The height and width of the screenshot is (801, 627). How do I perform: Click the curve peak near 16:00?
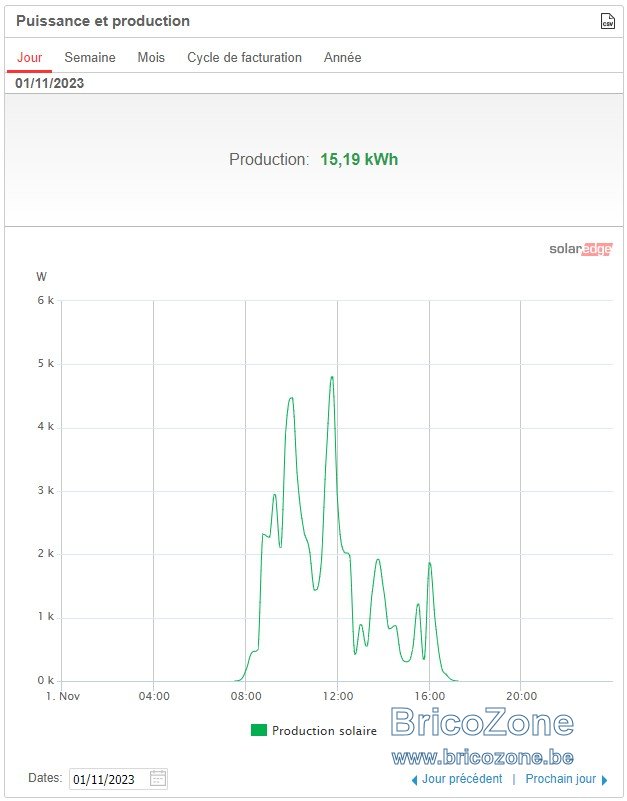coord(430,563)
